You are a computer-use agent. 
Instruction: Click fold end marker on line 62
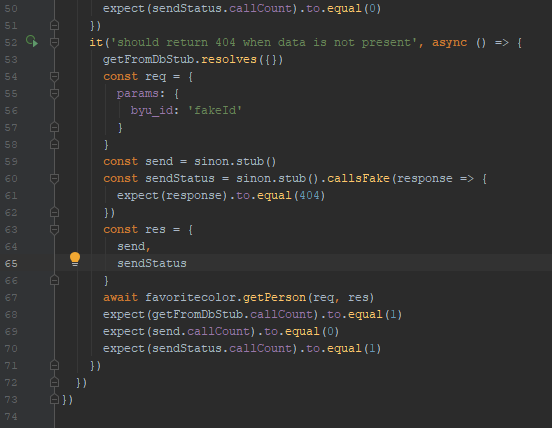[54, 212]
